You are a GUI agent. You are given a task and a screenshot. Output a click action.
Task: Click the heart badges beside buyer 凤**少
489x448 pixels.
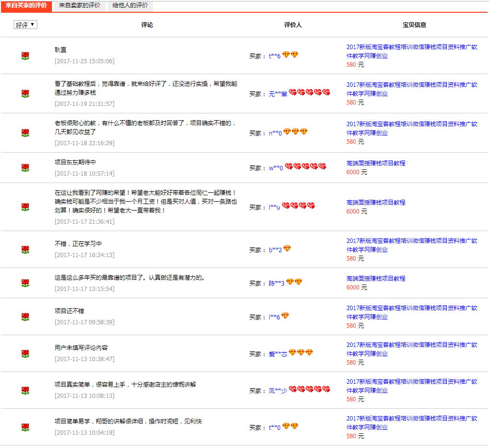pos(309,390)
